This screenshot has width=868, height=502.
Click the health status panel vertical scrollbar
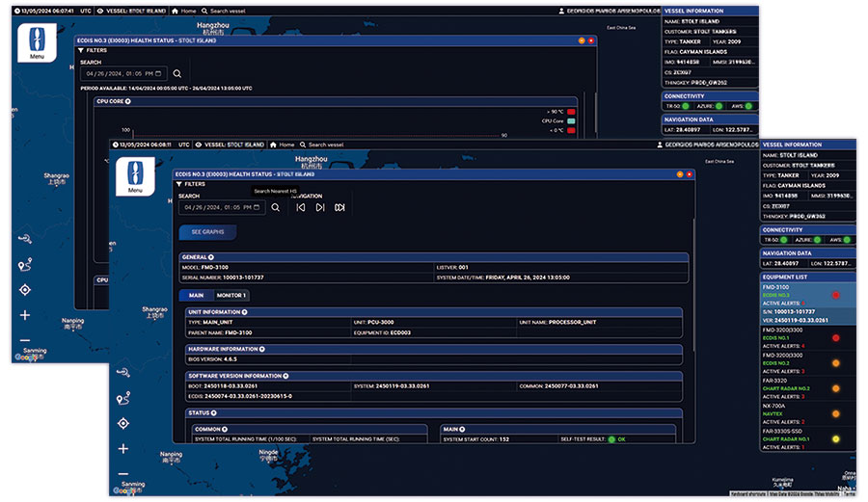[693, 285]
